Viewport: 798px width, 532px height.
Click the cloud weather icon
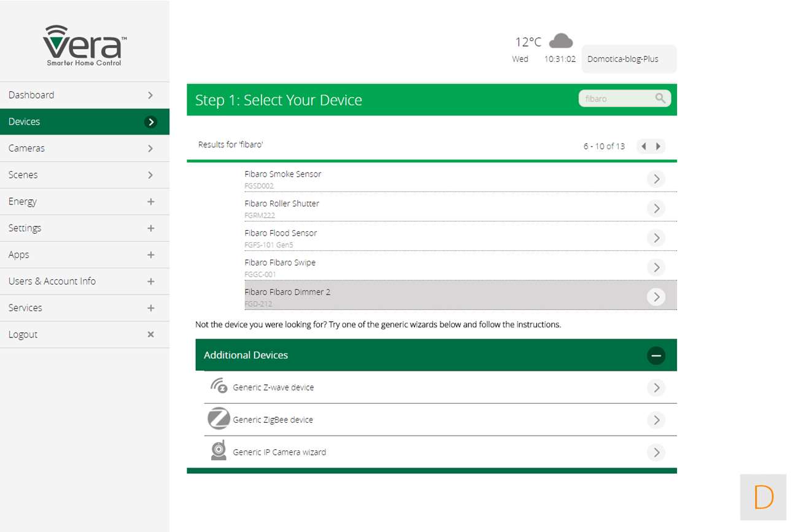click(x=560, y=41)
